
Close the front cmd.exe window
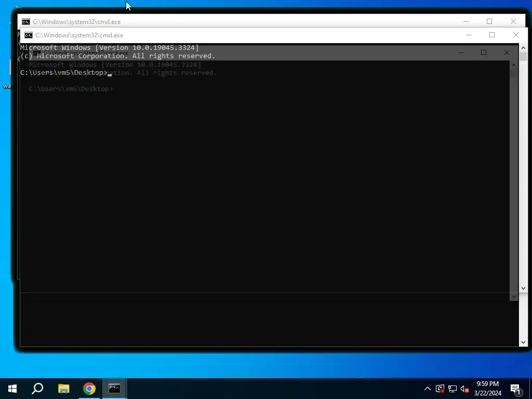(516, 35)
